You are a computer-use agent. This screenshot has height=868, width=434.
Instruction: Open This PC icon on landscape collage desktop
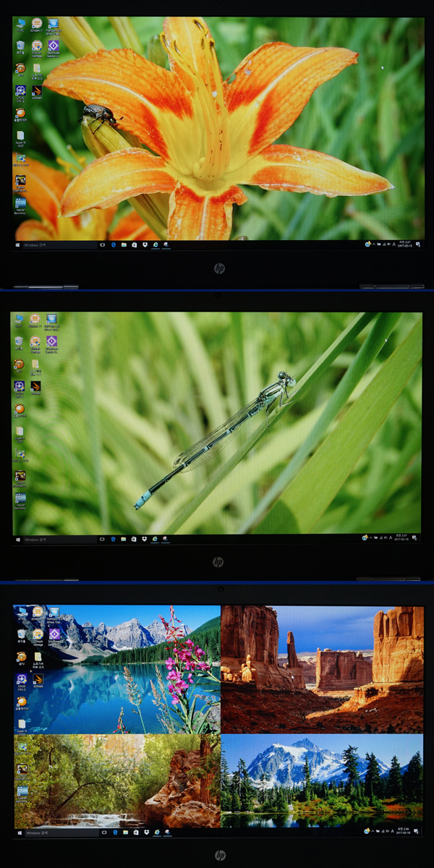[x=22, y=613]
